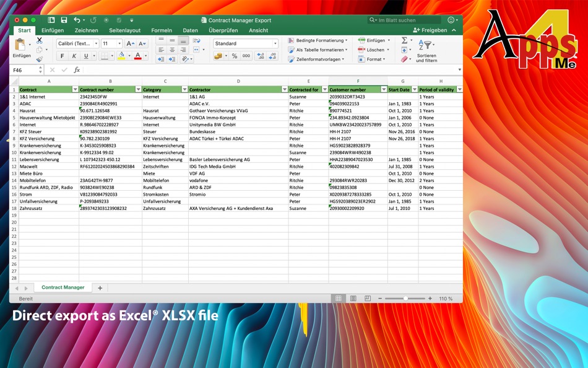Open filter dropdown for Contract column
The height and width of the screenshot is (368, 588).
[75, 89]
